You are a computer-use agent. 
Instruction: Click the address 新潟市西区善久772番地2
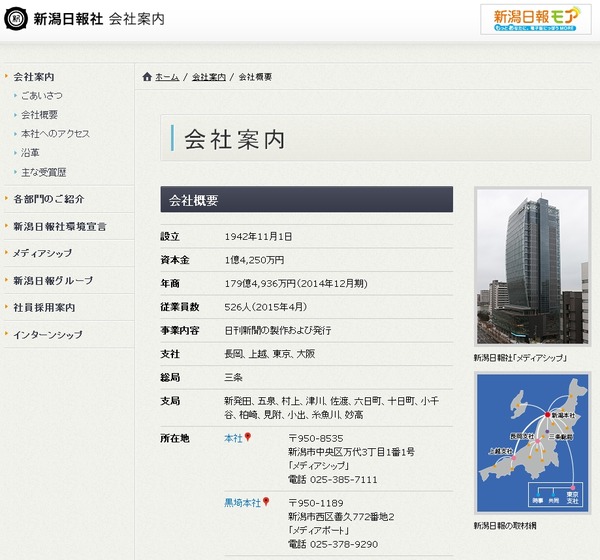click(x=341, y=517)
